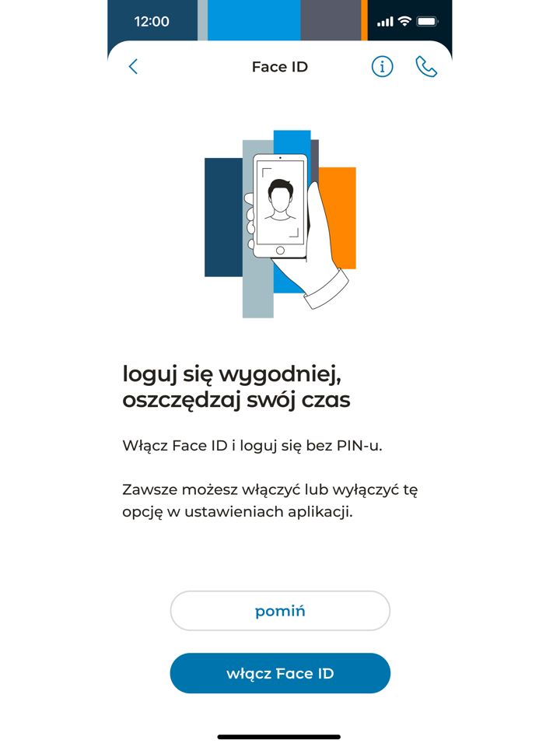Tap the pomiń button
Viewport: 560px width, 747px height.
tap(280, 611)
